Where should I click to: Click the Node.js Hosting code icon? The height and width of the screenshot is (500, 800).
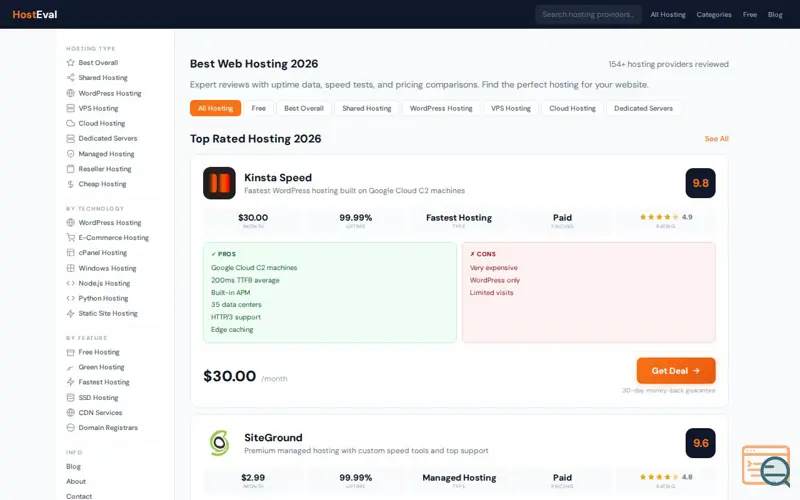(x=70, y=283)
